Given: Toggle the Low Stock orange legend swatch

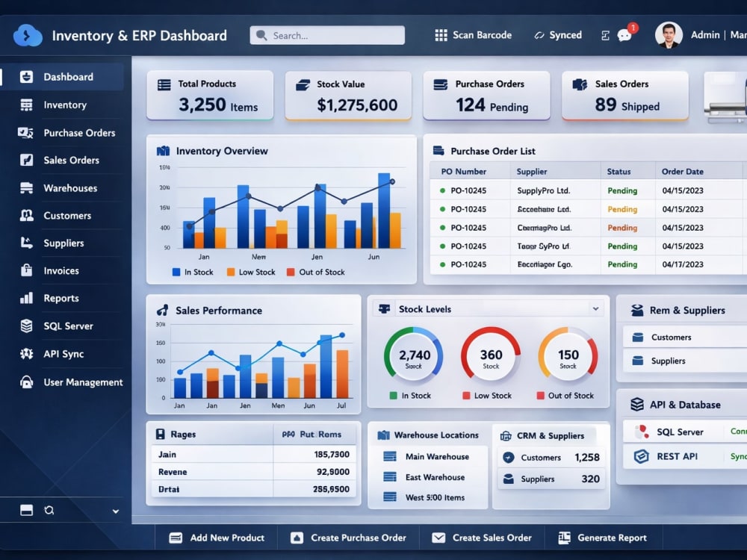Looking at the screenshot, I should [231, 272].
